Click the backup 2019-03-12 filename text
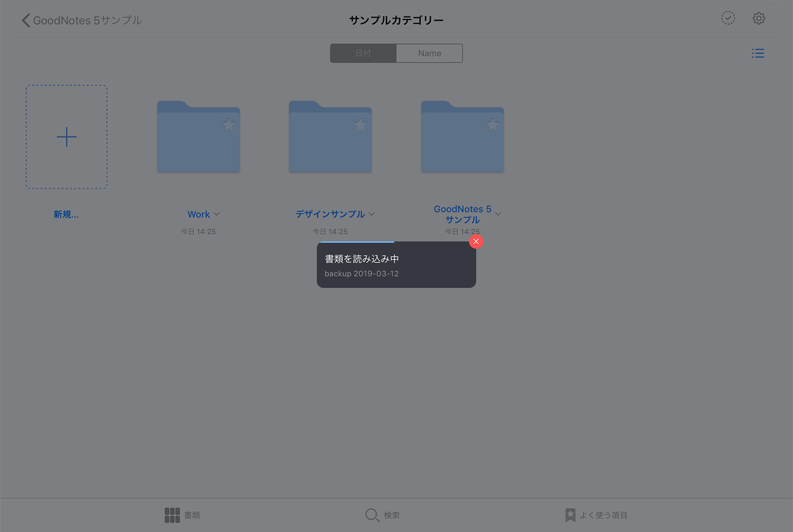 pos(362,274)
